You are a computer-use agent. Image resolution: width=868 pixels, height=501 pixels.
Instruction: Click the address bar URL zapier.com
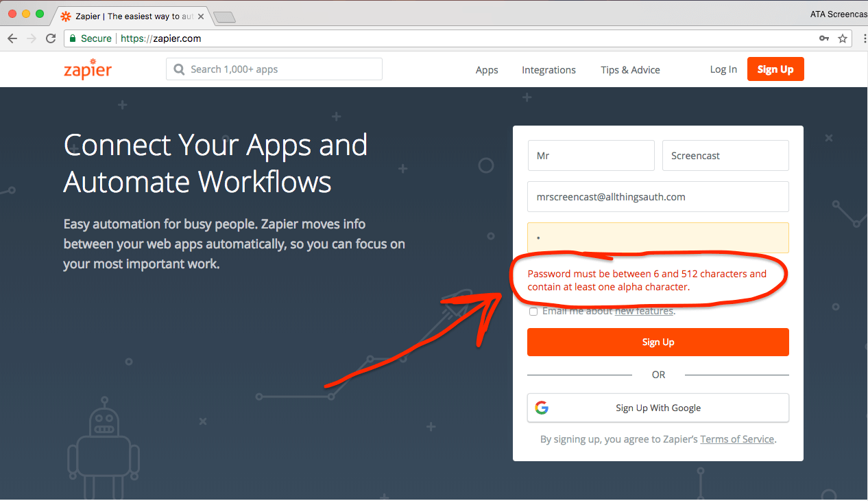coord(161,38)
